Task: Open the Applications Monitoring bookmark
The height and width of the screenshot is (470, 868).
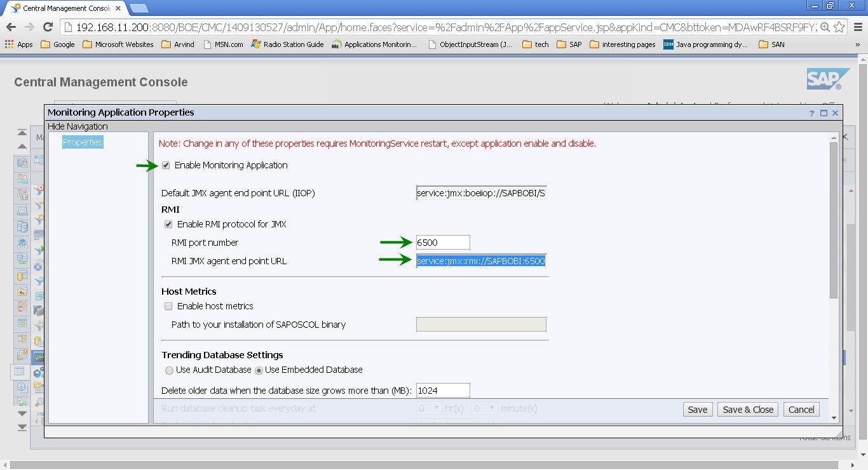Action: coord(374,44)
